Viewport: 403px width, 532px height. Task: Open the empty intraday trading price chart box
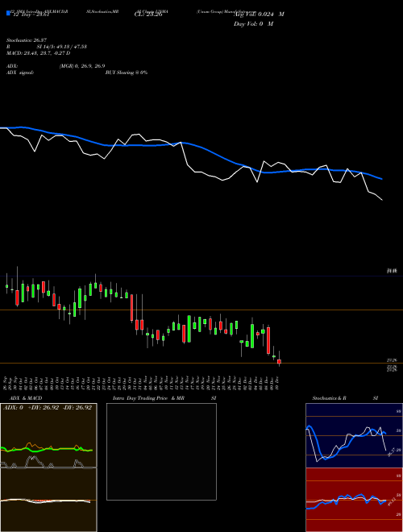coord(161,451)
